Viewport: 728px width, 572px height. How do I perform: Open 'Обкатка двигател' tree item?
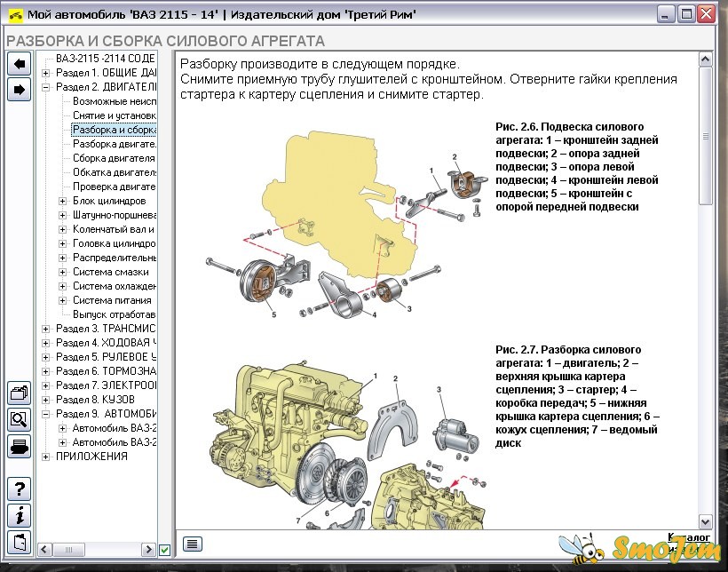pyautogui.click(x=115, y=172)
